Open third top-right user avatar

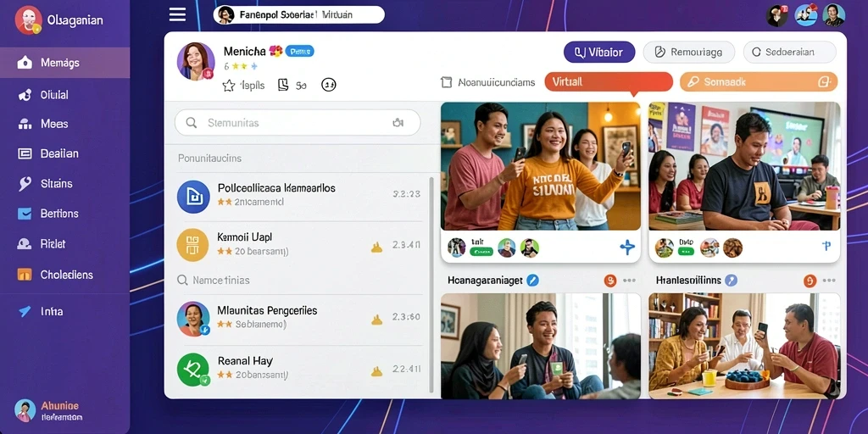(834, 15)
